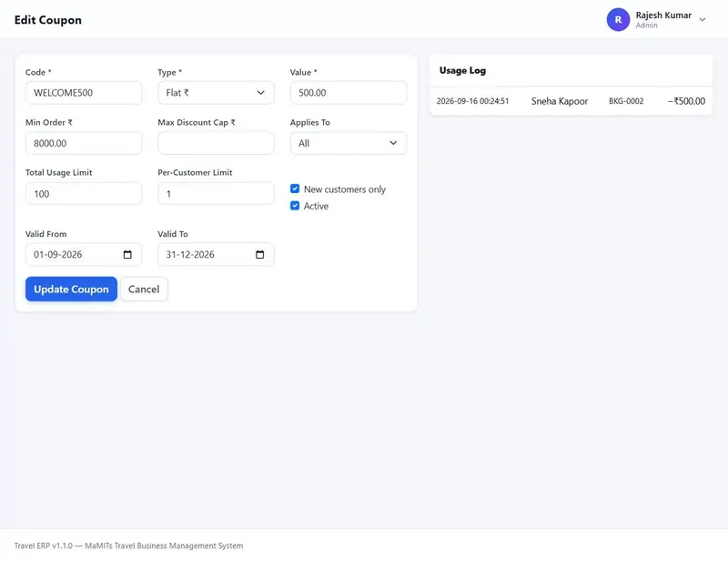
Task: Select usage log timestamp 2026-09-16 00:24:51
Action: point(472,101)
